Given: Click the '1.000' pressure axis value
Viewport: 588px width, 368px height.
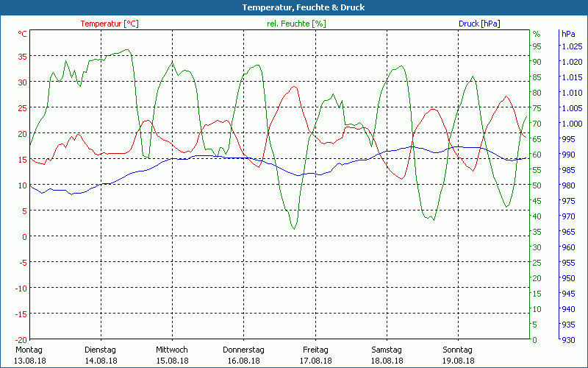Looking at the screenshot, I should point(572,124).
